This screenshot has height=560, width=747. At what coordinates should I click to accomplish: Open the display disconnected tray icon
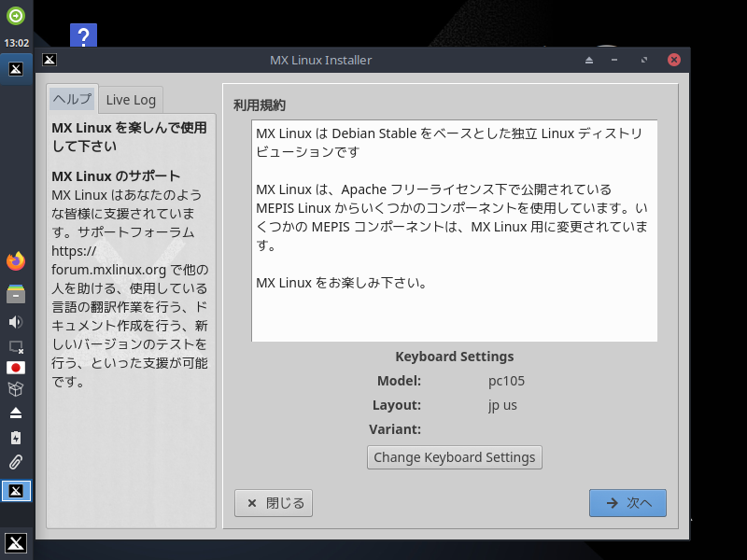(16, 346)
